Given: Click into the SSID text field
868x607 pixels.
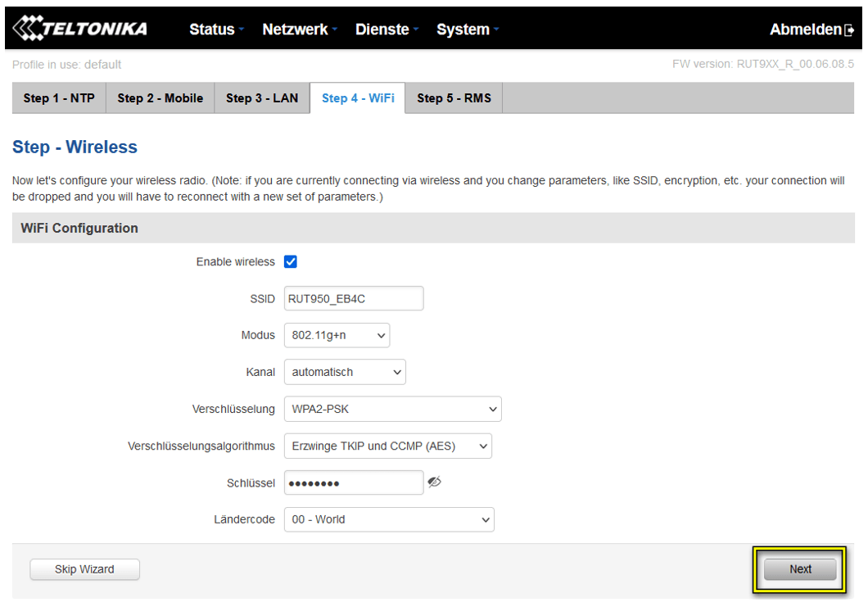Looking at the screenshot, I should click(354, 299).
